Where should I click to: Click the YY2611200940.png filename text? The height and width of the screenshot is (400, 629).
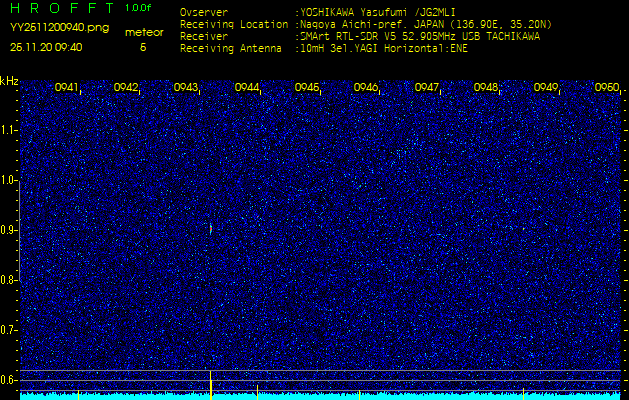[x=59, y=28]
